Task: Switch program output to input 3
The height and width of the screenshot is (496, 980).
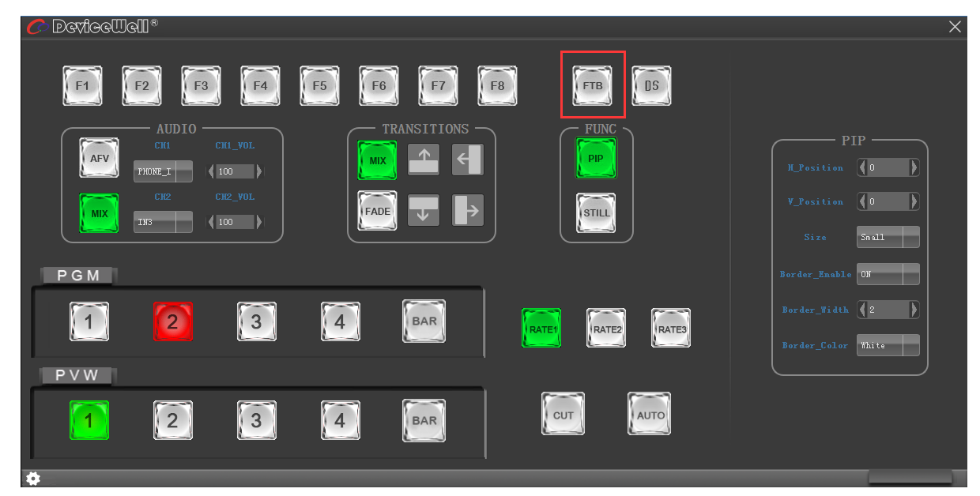Action: coord(257,321)
